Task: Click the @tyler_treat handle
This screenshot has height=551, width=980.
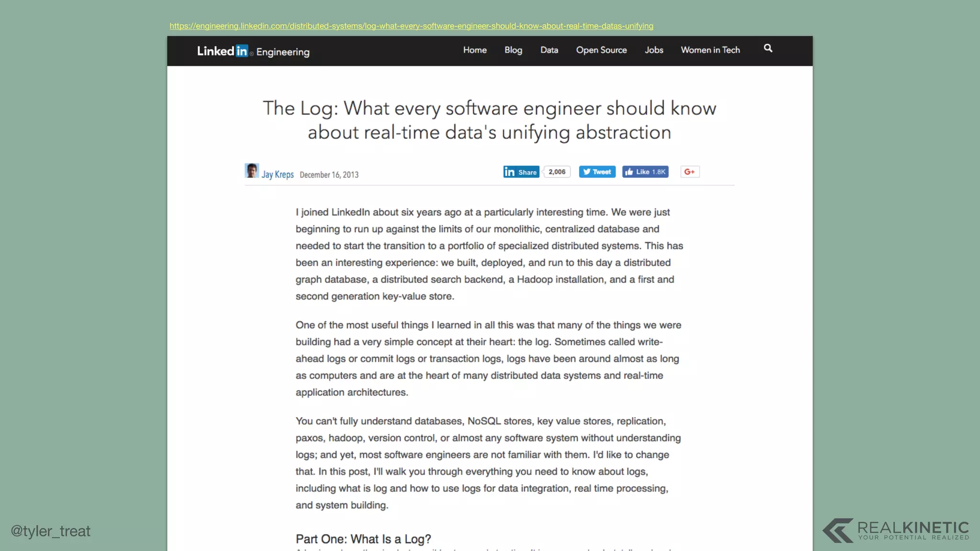Action: click(x=51, y=531)
